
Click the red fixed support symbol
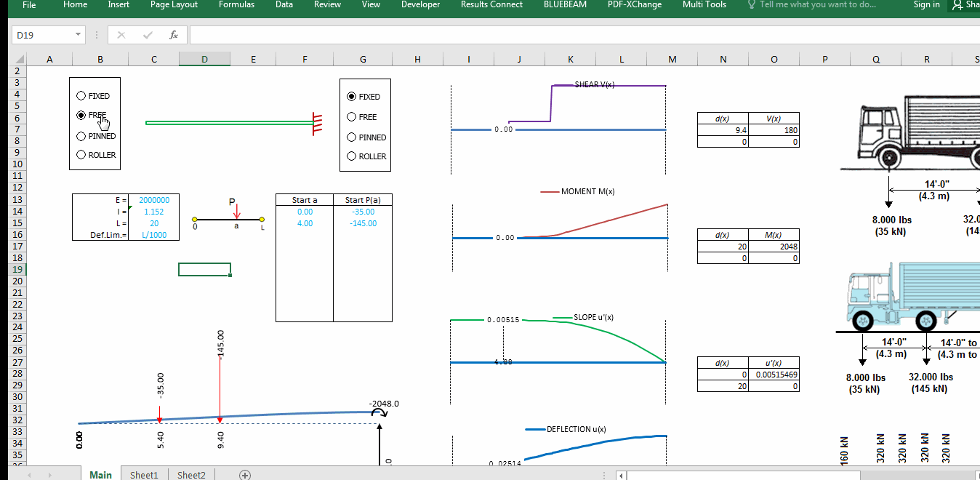click(317, 124)
